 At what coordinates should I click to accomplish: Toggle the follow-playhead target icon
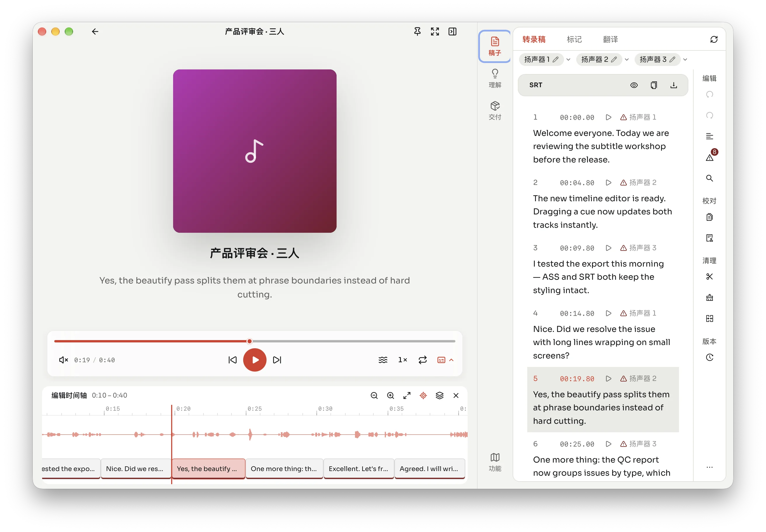click(423, 395)
